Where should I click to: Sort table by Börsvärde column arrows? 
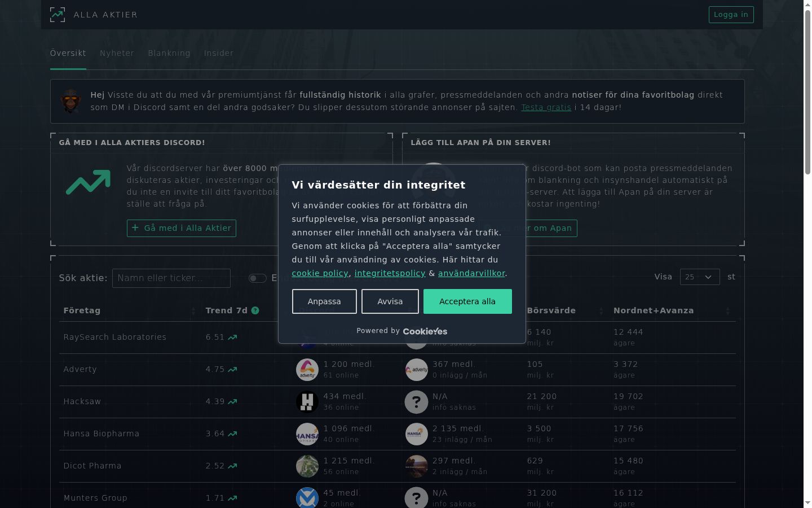pos(601,311)
